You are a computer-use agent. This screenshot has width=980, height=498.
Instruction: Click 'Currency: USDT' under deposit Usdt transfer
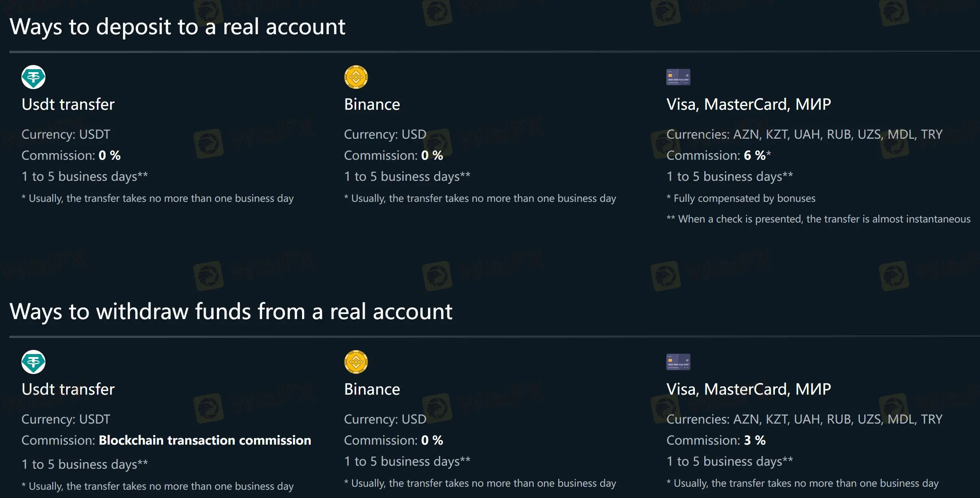coord(66,135)
